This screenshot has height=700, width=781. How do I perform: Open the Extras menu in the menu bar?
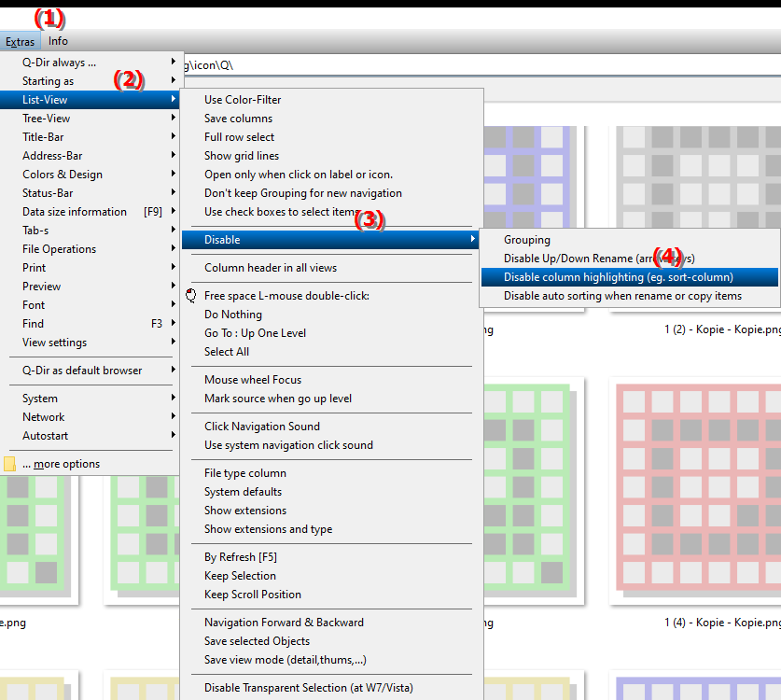click(20, 41)
